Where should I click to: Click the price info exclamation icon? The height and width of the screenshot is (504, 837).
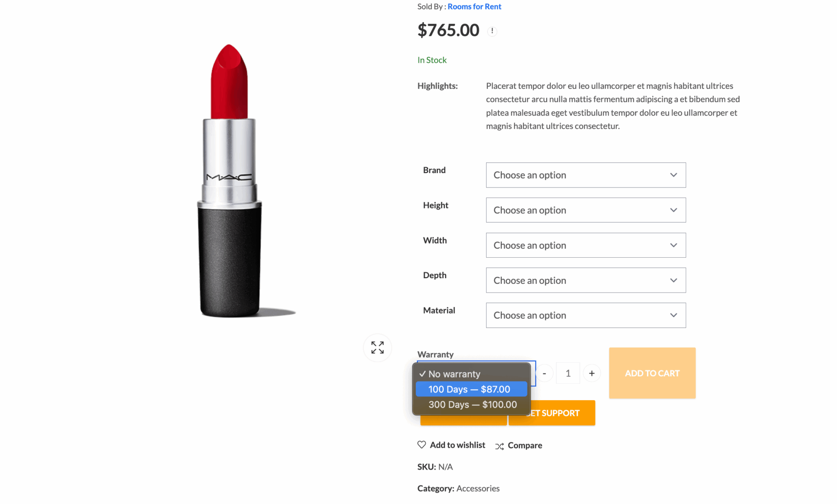[x=492, y=31]
